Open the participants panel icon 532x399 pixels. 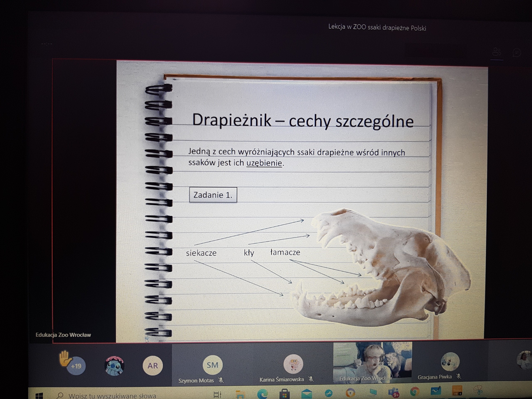[x=497, y=52]
